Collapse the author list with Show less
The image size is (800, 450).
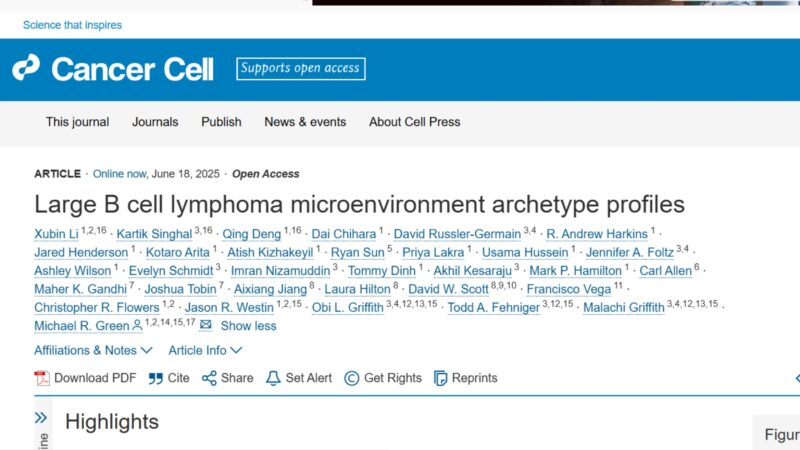click(x=248, y=326)
